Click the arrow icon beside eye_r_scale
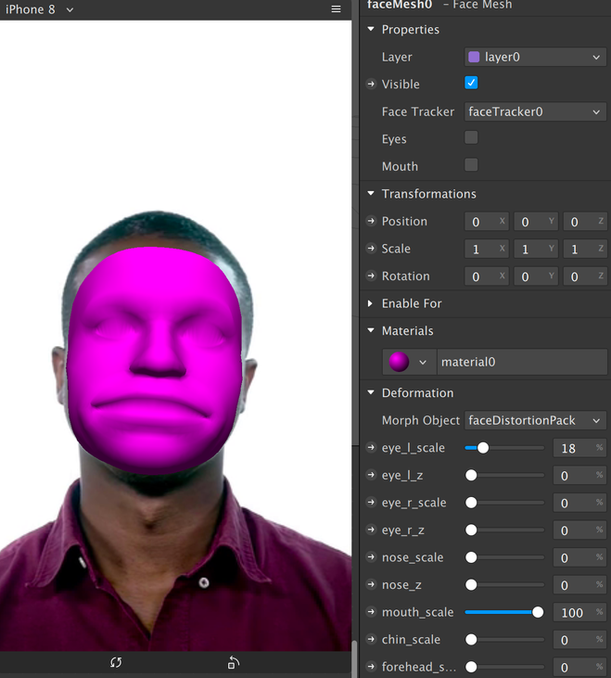 click(371, 502)
